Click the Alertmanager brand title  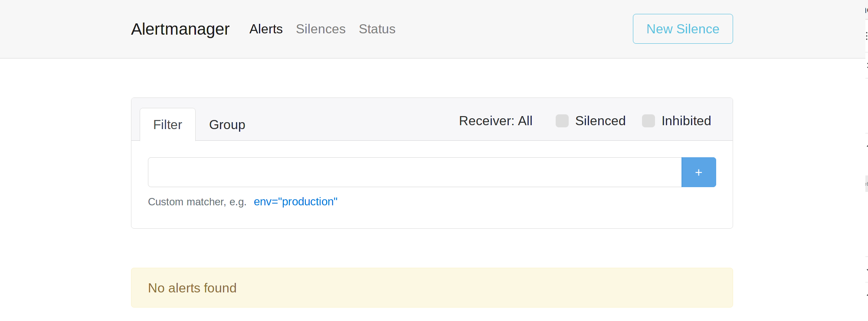(180, 29)
